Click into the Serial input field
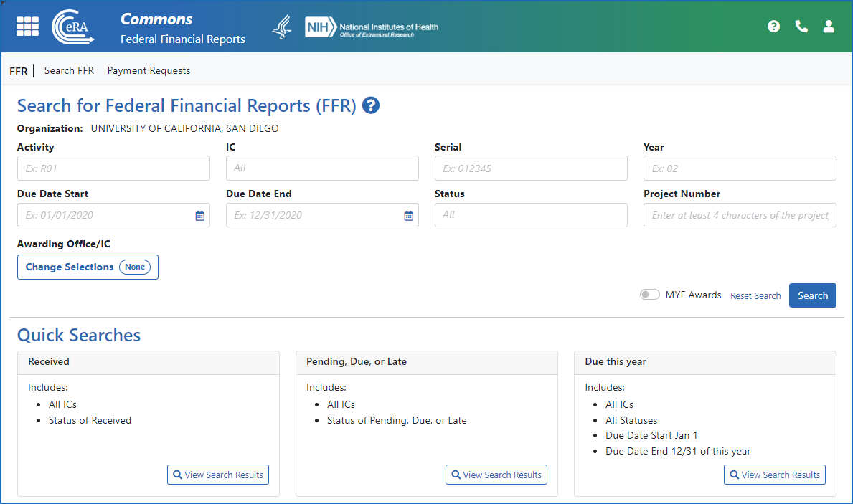The height and width of the screenshot is (504, 853). pos(531,168)
